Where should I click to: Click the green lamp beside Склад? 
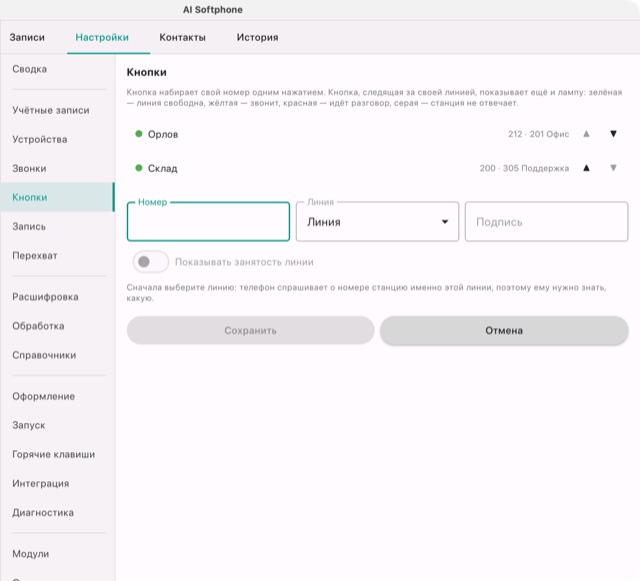(139, 168)
